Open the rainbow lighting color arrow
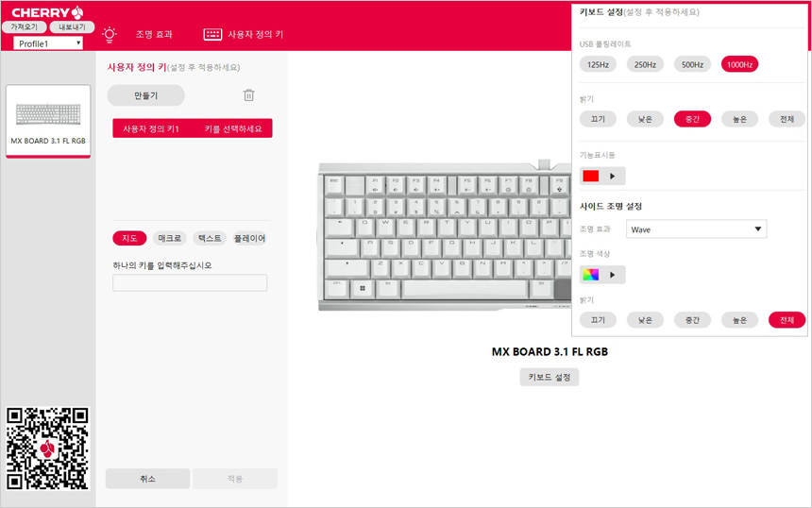812x508 pixels. [x=613, y=275]
